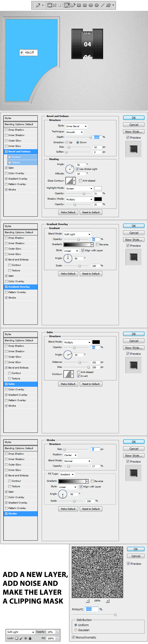Select the Polygon shape tool
This screenshot has height=644, width=148.
coord(97,5)
